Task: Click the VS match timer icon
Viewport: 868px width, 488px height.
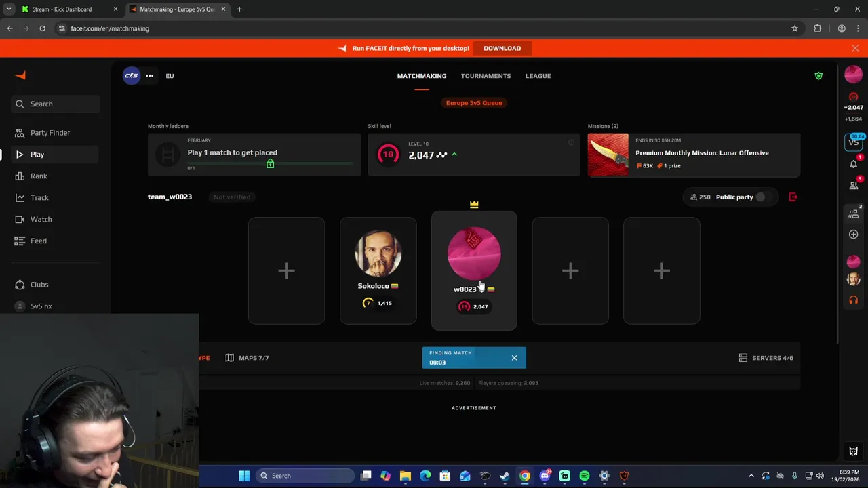Action: (x=854, y=142)
